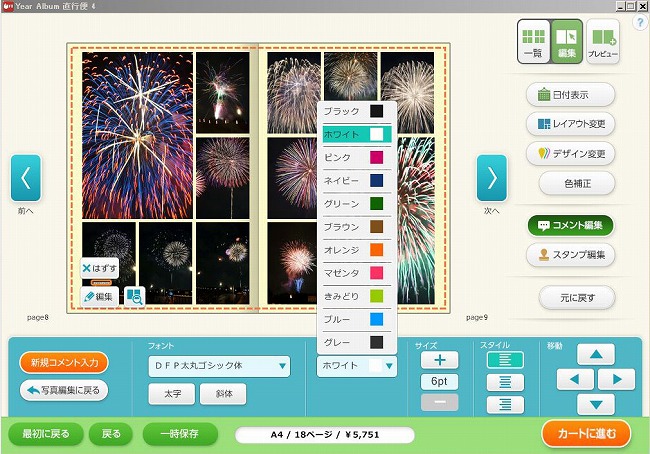Select left text alignment style
Image resolution: width=650 pixels, height=454 pixels.
(x=505, y=360)
